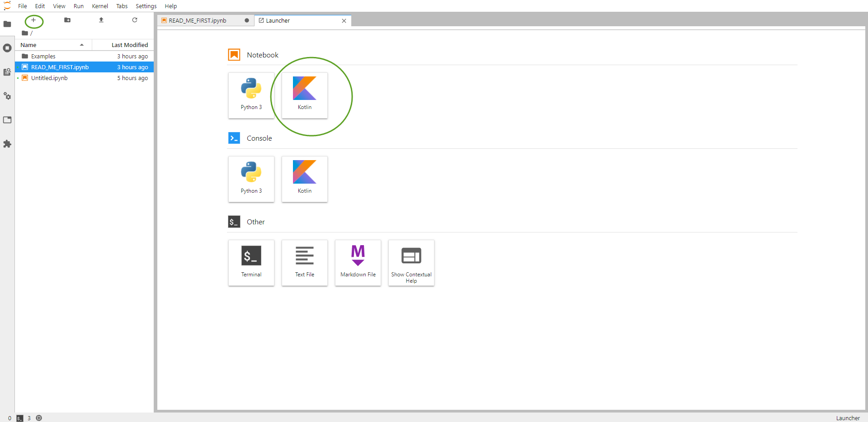
Task: Sort files by Last Modified column
Action: pyautogui.click(x=129, y=45)
